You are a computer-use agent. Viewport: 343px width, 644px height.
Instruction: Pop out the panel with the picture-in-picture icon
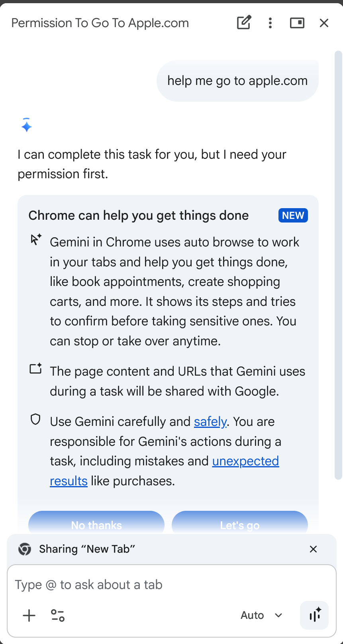pos(297,23)
